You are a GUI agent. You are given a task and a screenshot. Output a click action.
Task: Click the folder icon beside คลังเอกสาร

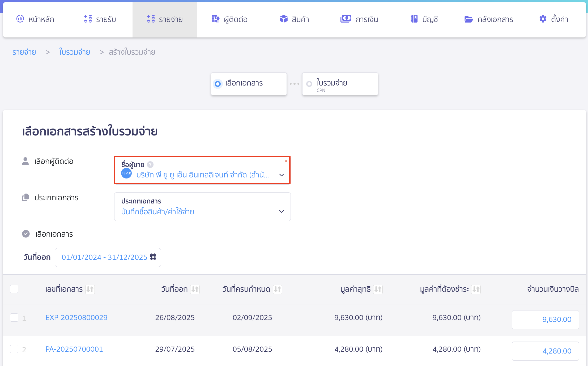point(469,19)
